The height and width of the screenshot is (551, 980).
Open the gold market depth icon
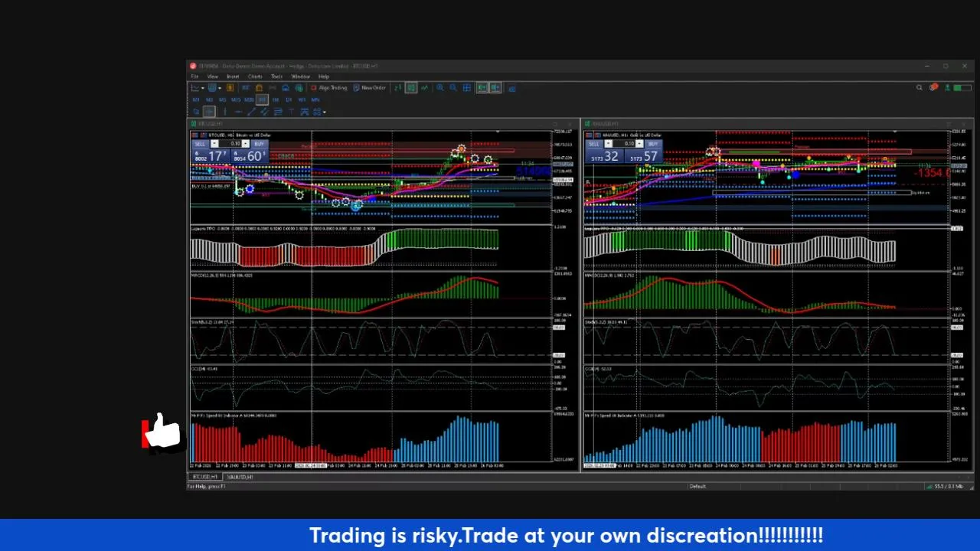[x=230, y=88]
